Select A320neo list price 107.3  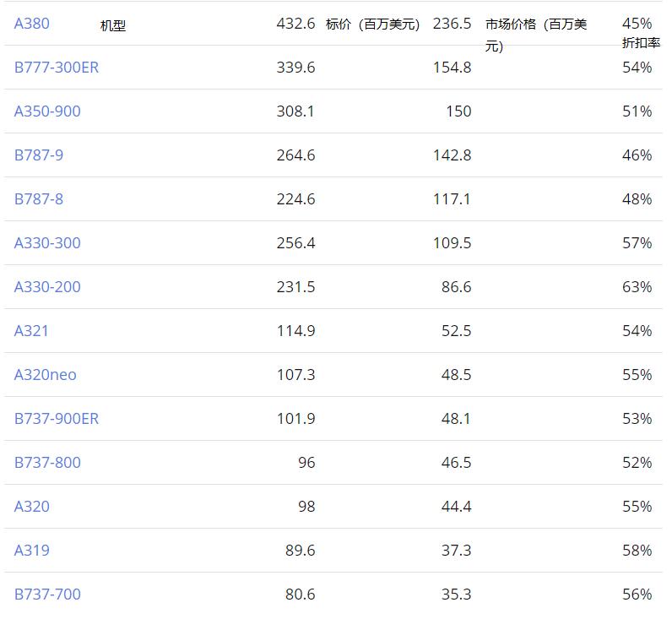pyautogui.click(x=295, y=375)
